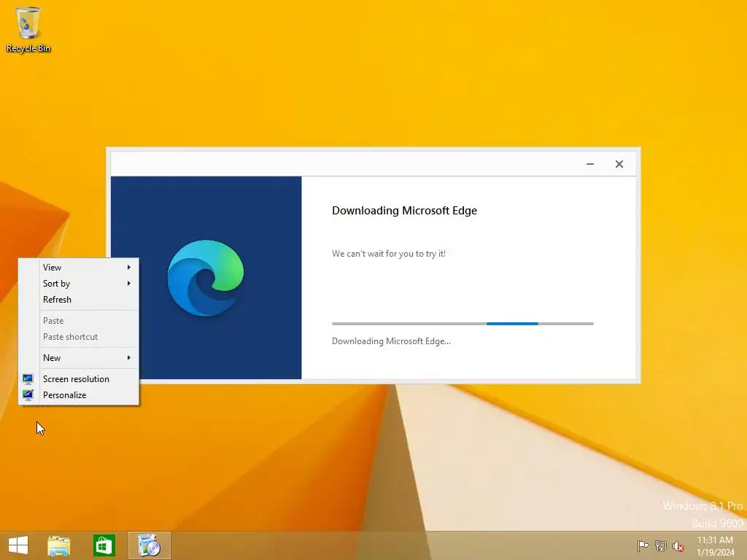
Task: Choose Sort by in the context menu
Action: click(79, 284)
